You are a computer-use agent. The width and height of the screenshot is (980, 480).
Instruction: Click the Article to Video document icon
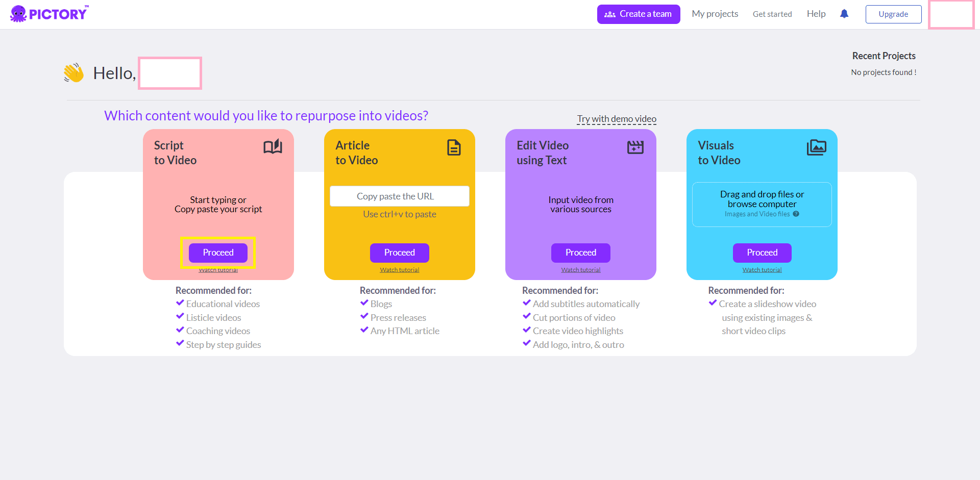point(454,147)
